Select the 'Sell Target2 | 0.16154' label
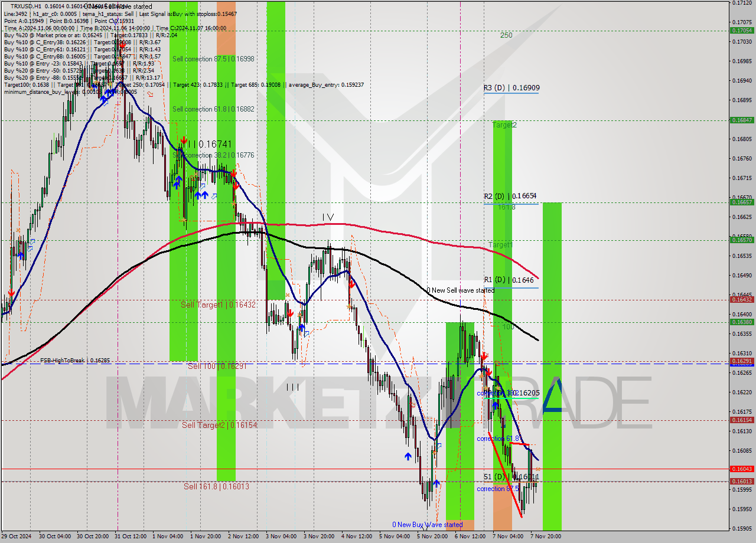 (220, 425)
